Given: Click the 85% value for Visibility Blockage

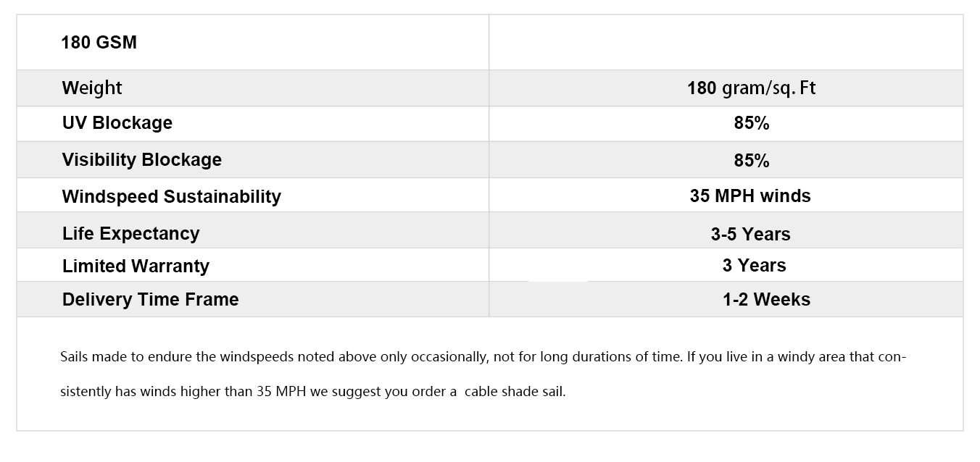Looking at the screenshot, I should 751,161.
